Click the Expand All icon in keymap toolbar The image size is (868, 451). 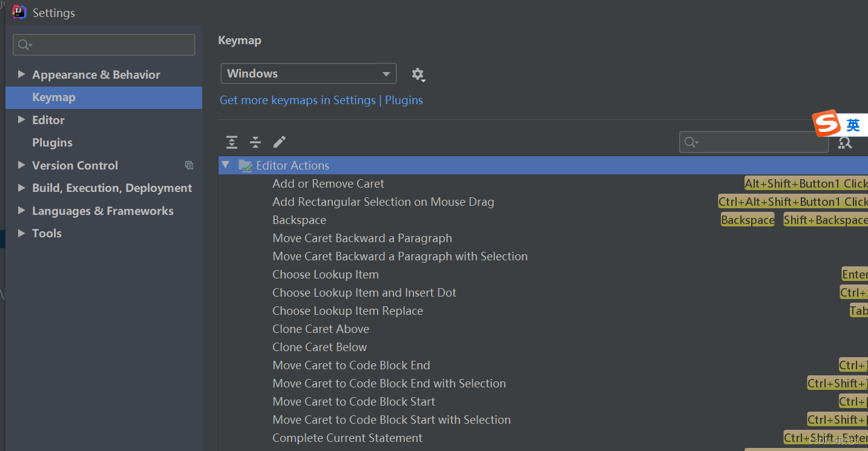[x=232, y=142]
